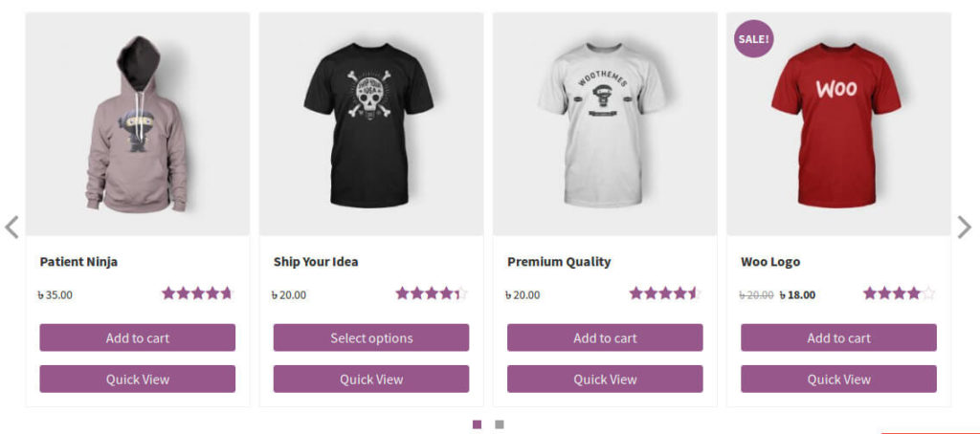Open the black skull t-shirt image
This screenshot has width=980, height=434.
point(371,124)
